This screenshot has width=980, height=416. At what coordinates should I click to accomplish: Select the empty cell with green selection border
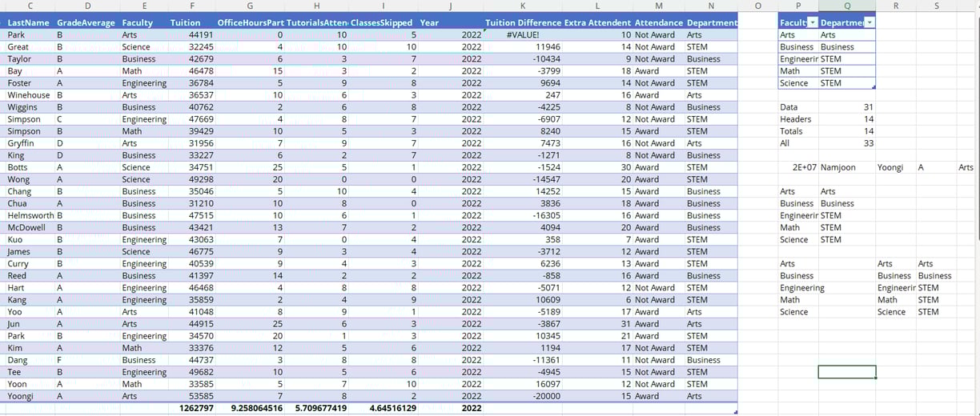(x=847, y=372)
